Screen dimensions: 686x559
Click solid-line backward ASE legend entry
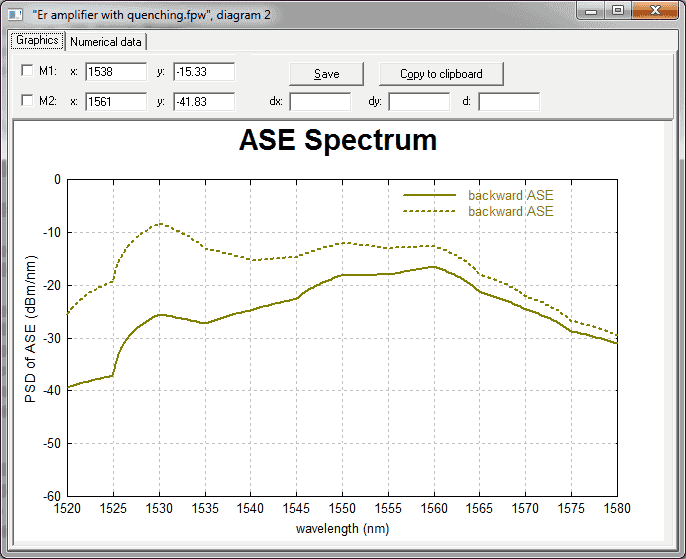pyautogui.click(x=478, y=195)
